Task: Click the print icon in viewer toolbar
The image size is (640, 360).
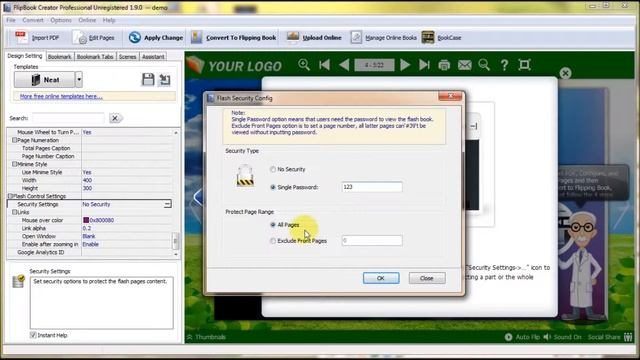Action: point(444,64)
